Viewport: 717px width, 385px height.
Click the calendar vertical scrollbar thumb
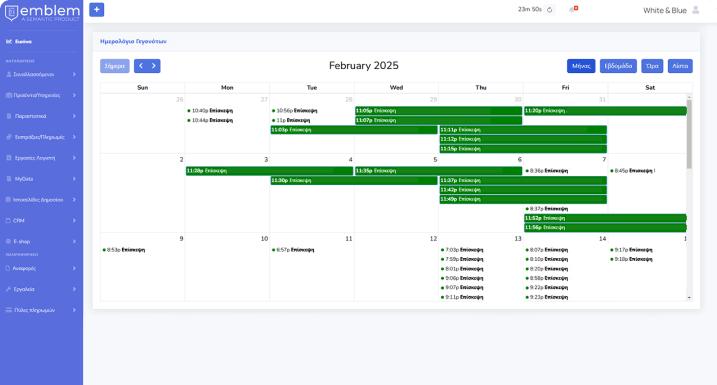[689, 134]
